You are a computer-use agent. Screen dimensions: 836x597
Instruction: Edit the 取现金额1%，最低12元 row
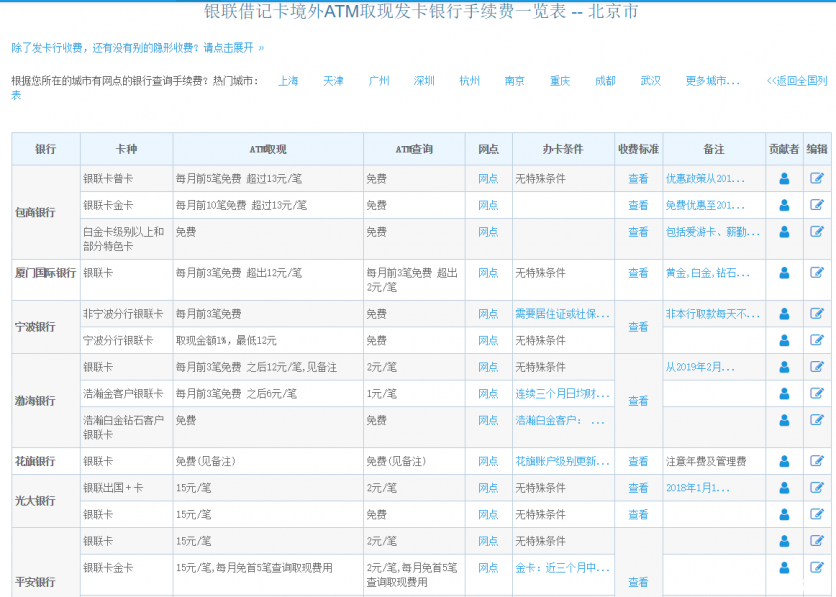[817, 340]
